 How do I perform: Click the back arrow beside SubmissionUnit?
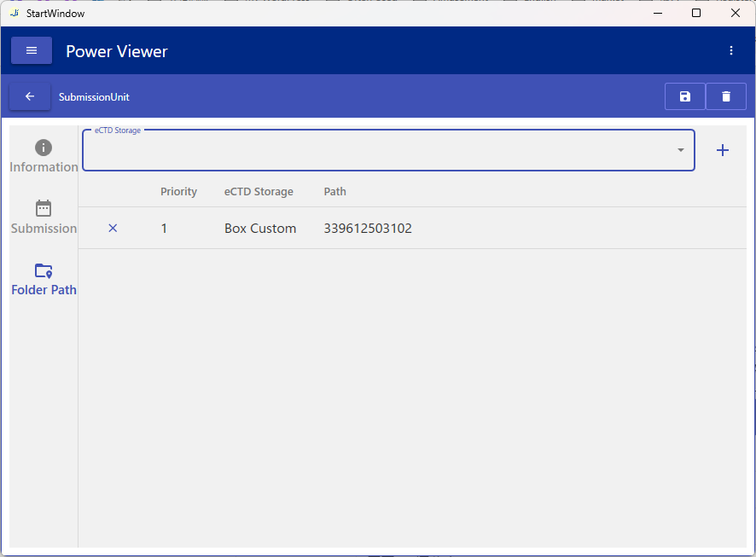pyautogui.click(x=30, y=96)
